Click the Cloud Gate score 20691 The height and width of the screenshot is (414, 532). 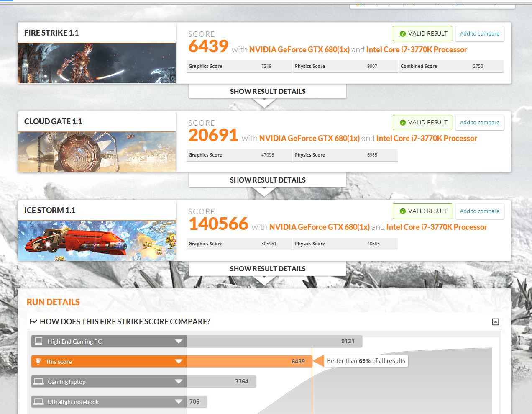(x=213, y=135)
